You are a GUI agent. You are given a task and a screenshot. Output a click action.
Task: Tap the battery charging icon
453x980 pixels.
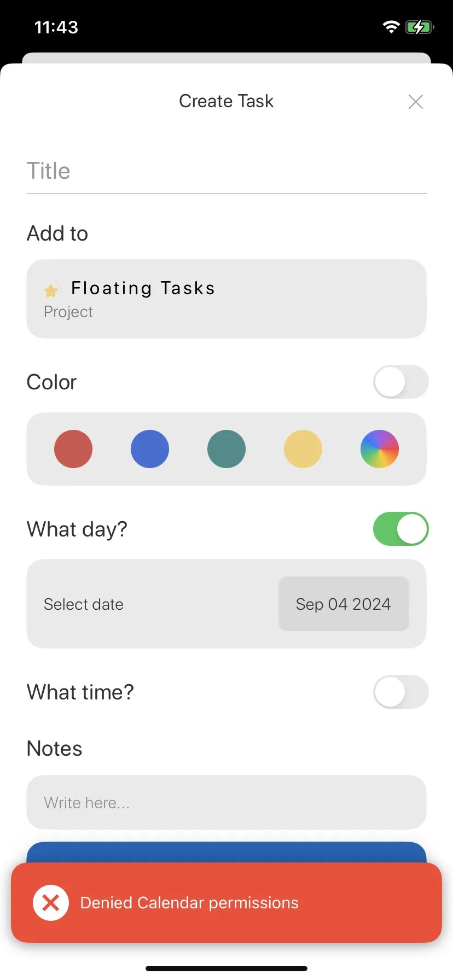pos(420,27)
